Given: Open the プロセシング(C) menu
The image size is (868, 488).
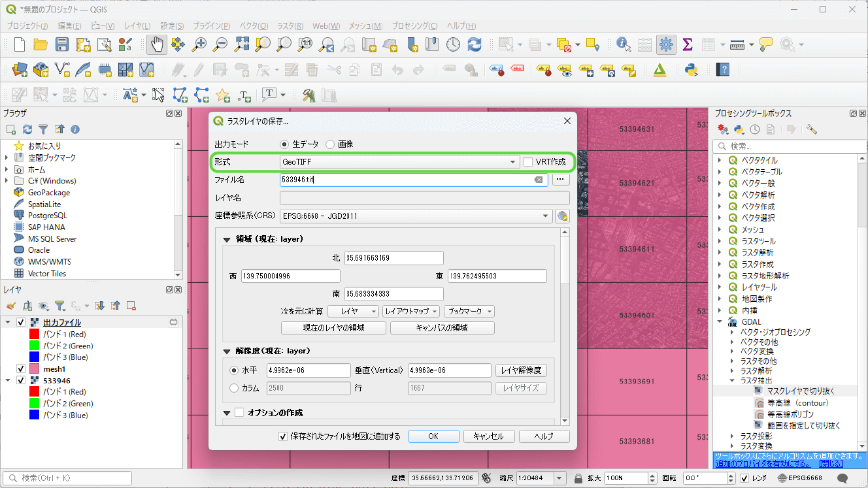Looking at the screenshot, I should click(414, 26).
